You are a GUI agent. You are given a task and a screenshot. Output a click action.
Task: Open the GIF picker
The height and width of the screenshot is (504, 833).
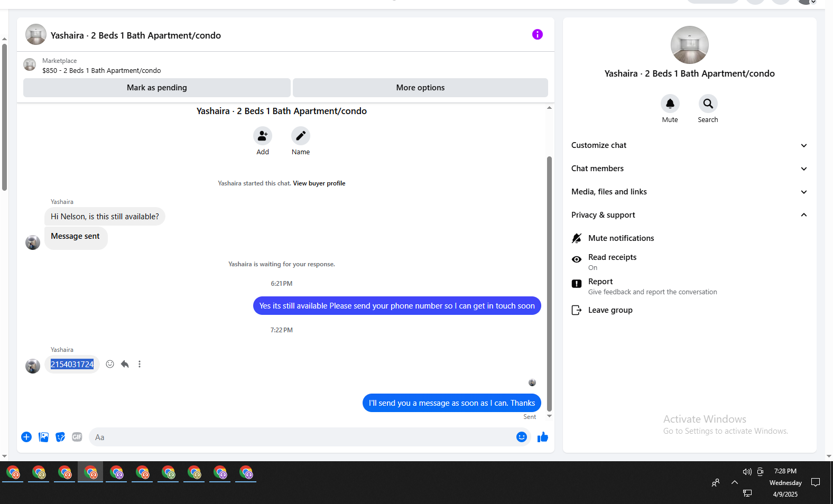(x=77, y=437)
